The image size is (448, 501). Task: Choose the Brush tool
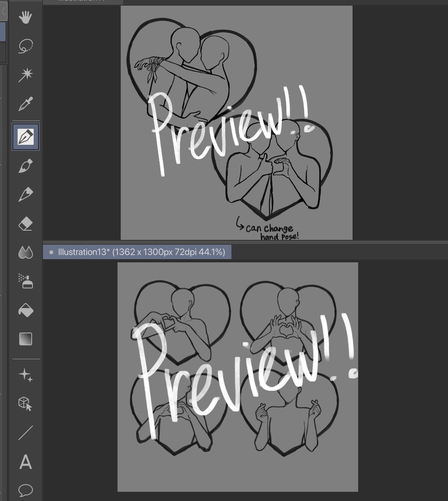25,166
